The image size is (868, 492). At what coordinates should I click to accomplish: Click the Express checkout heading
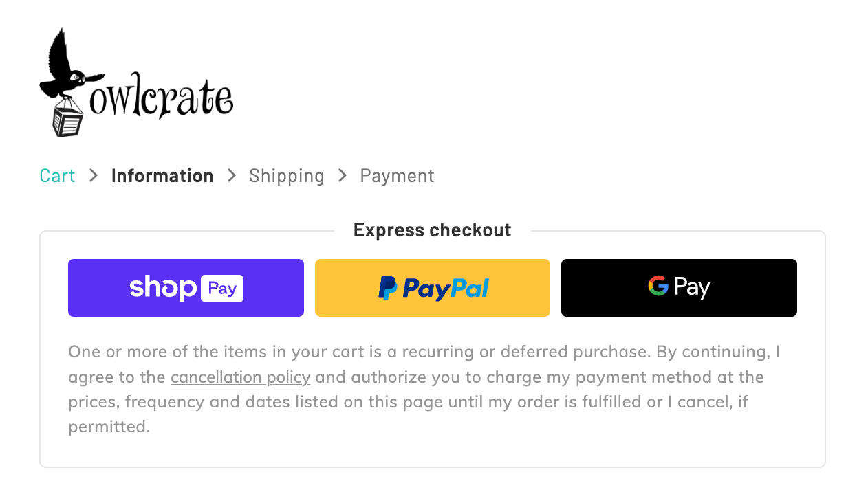tap(432, 230)
